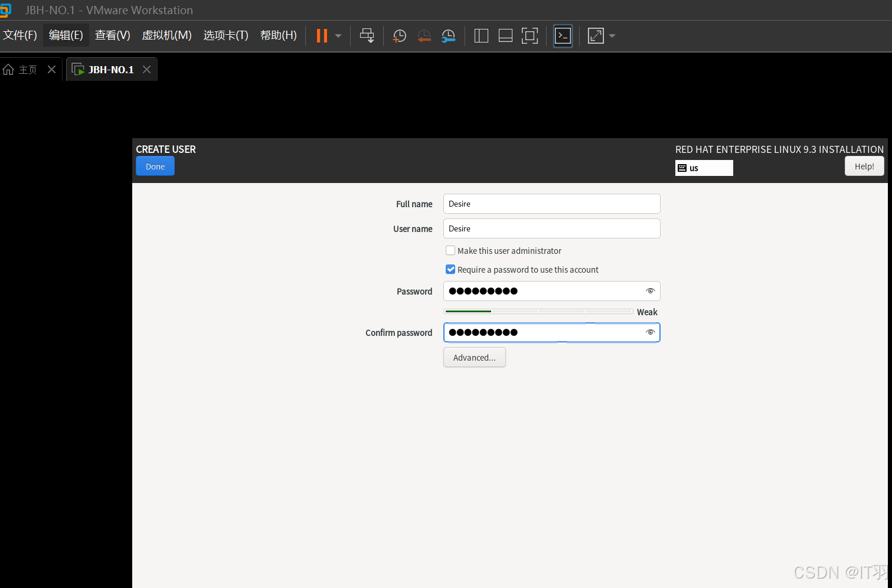The height and width of the screenshot is (588, 892).
Task: Click the home icon on 主页 tab
Action: pos(8,70)
